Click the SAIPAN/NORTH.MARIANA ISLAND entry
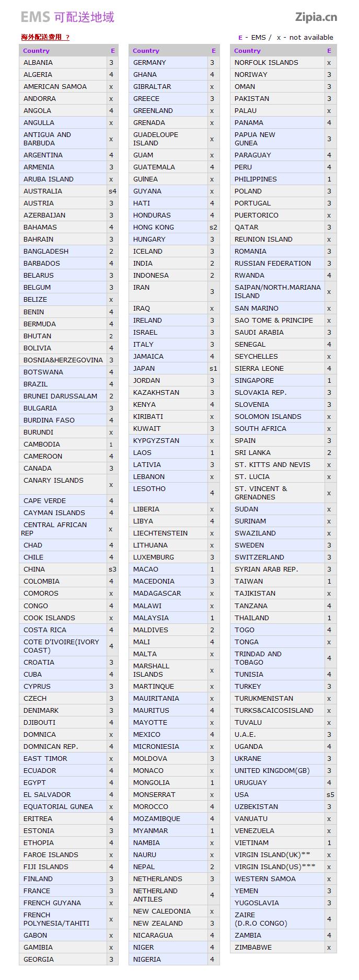359x980 pixels. [277, 292]
